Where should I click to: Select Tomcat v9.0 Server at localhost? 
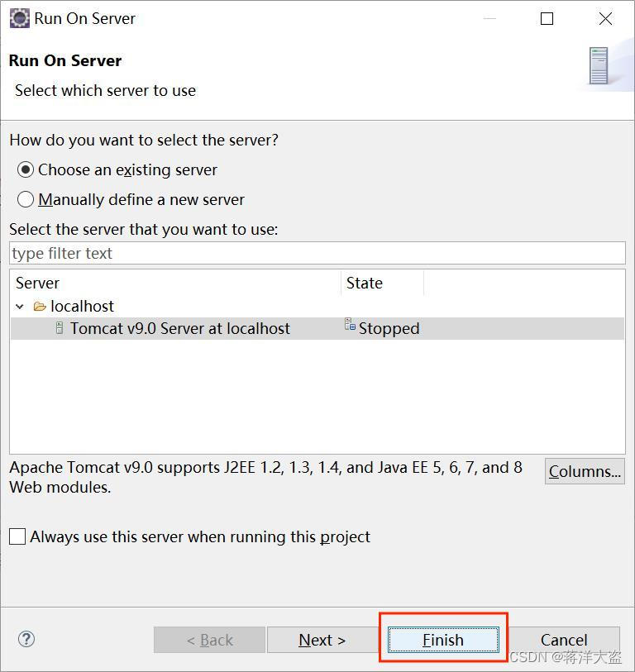[x=180, y=328]
